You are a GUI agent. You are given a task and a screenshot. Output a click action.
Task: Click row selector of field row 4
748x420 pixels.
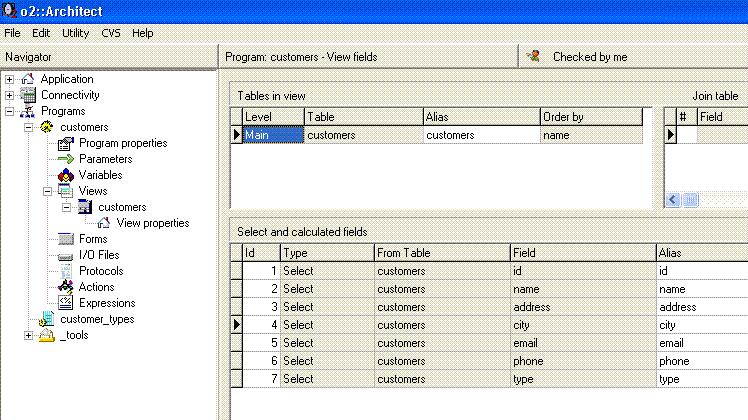pos(236,325)
